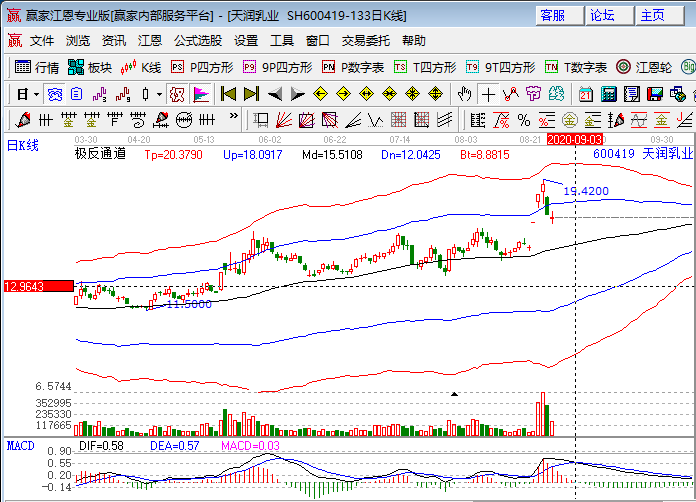
Task: Open the 设置 menu
Action: [x=246, y=41]
